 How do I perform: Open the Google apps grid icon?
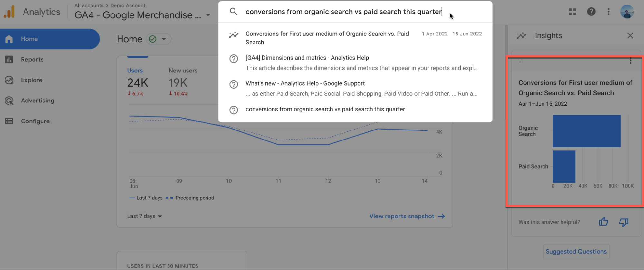(572, 12)
